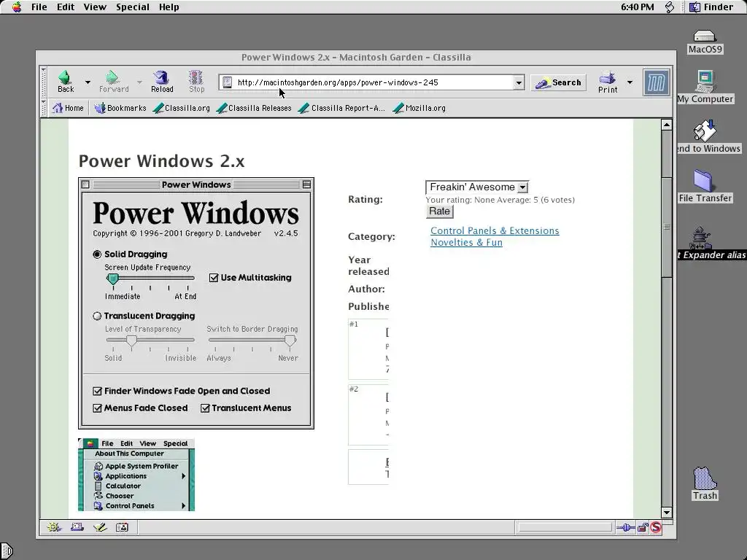Click the scrollbar down arrow
Image resolution: width=747 pixels, height=560 pixels.
click(667, 513)
